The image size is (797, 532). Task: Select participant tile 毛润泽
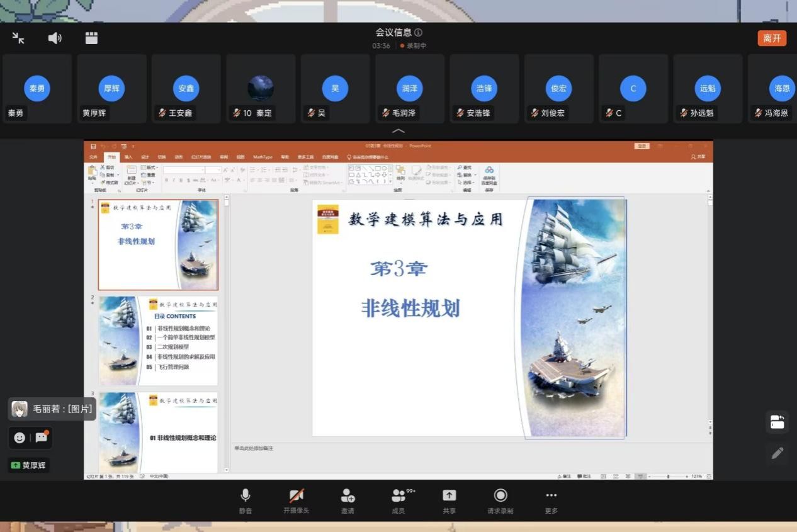[x=410, y=89]
